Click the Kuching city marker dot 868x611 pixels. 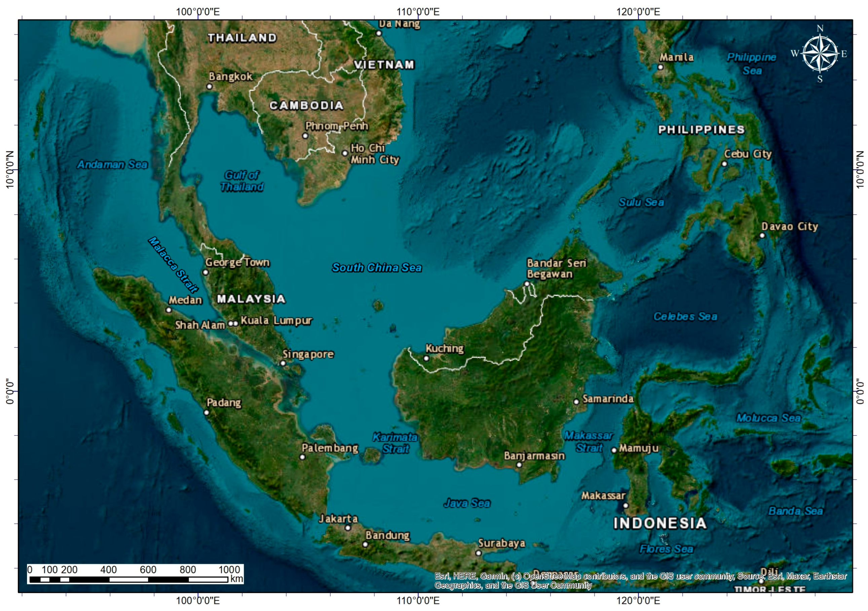pyautogui.click(x=426, y=358)
